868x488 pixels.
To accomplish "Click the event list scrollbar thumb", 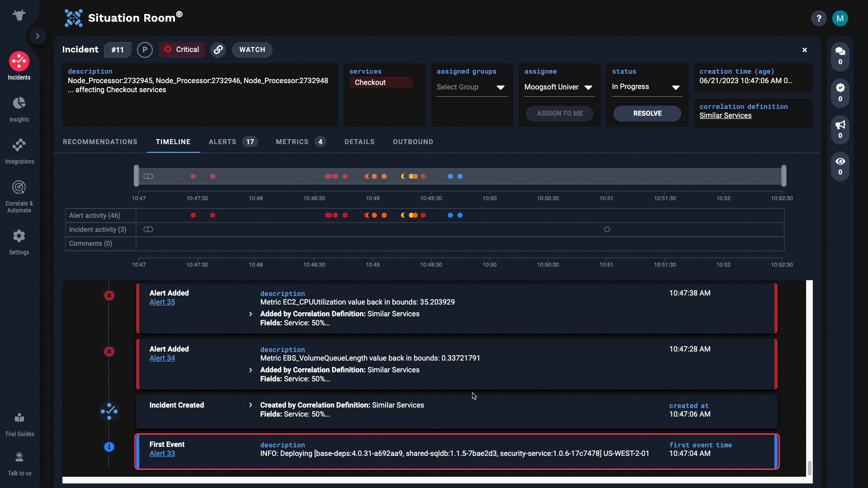I will coord(810,468).
